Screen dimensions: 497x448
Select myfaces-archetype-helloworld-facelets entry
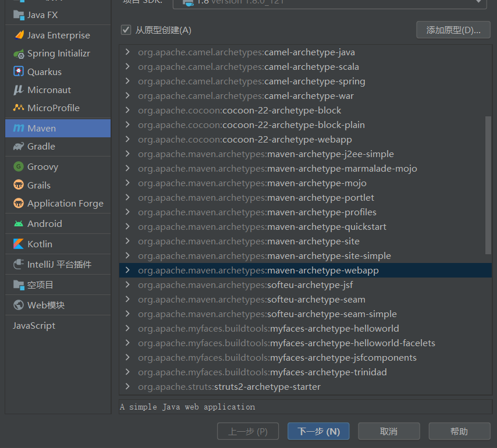click(x=305, y=343)
